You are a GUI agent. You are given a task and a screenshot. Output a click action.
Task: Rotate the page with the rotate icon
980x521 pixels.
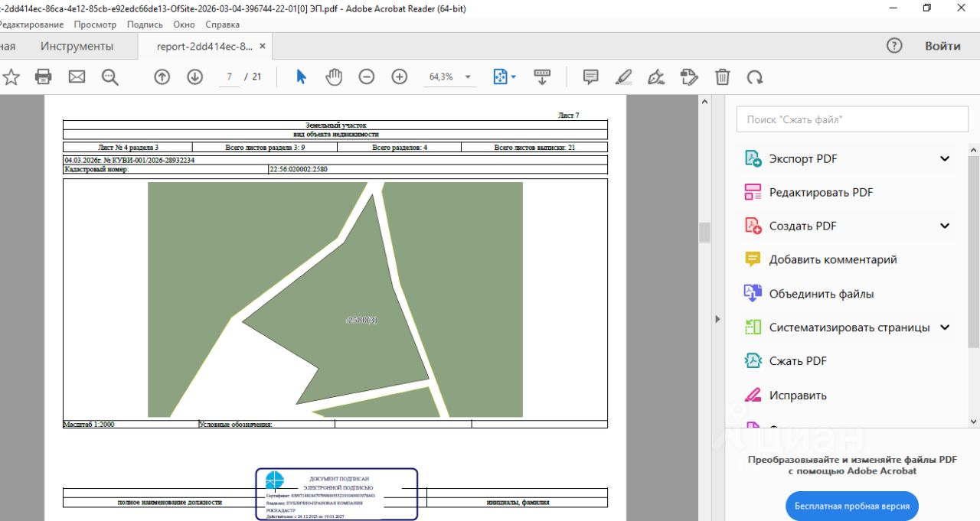(x=755, y=77)
